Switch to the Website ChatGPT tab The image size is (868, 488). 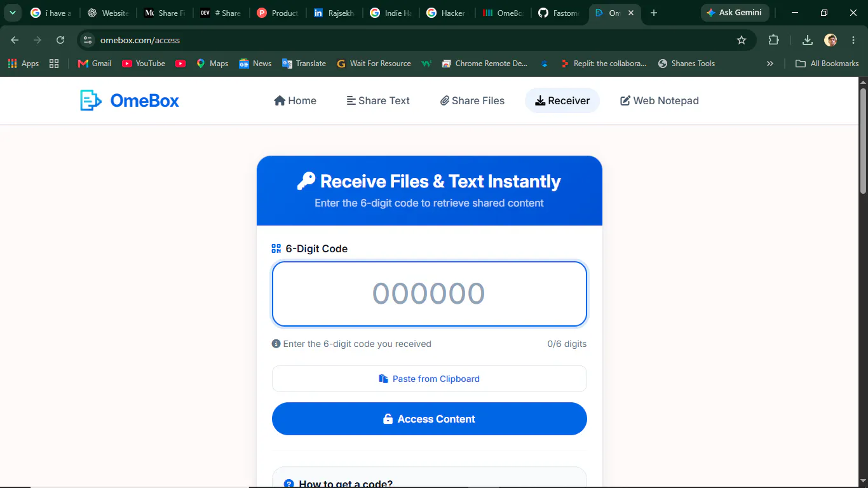tap(108, 13)
